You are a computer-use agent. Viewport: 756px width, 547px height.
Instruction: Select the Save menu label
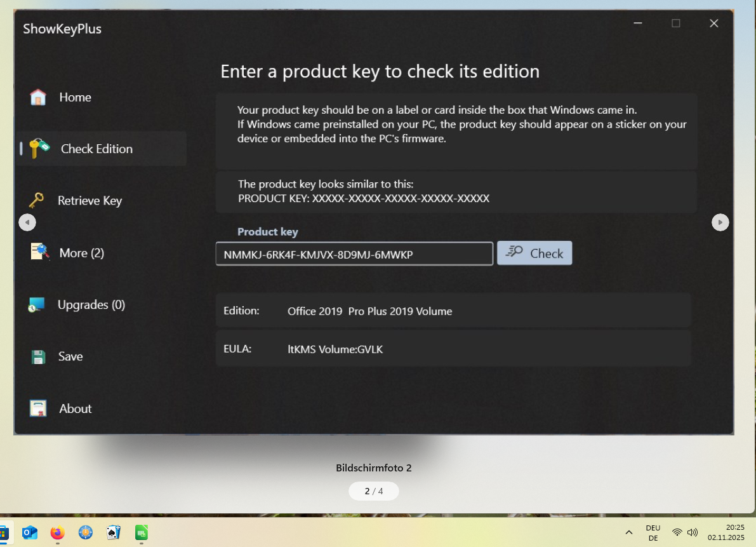pyautogui.click(x=70, y=356)
